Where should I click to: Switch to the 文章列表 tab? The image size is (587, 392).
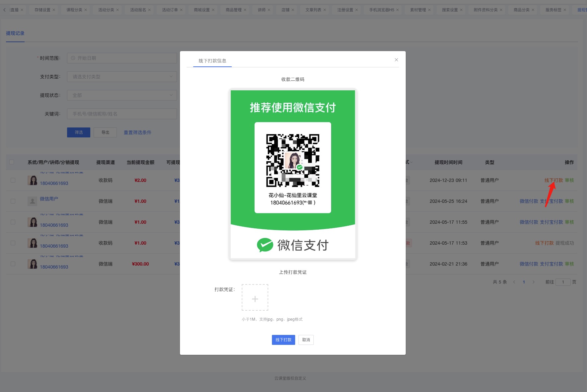pyautogui.click(x=313, y=10)
